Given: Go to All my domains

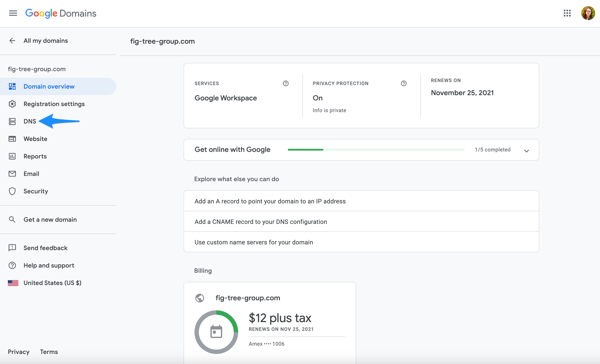Looking at the screenshot, I should click(46, 41).
